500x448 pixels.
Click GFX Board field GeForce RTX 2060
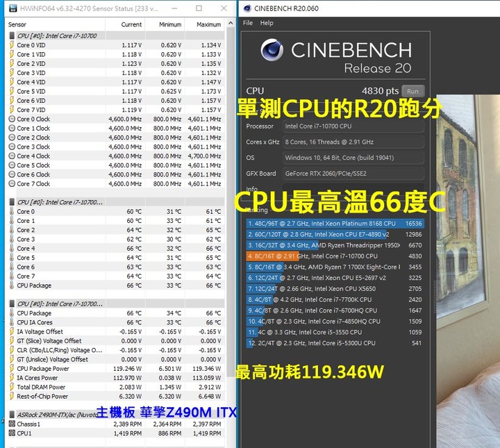click(353, 174)
